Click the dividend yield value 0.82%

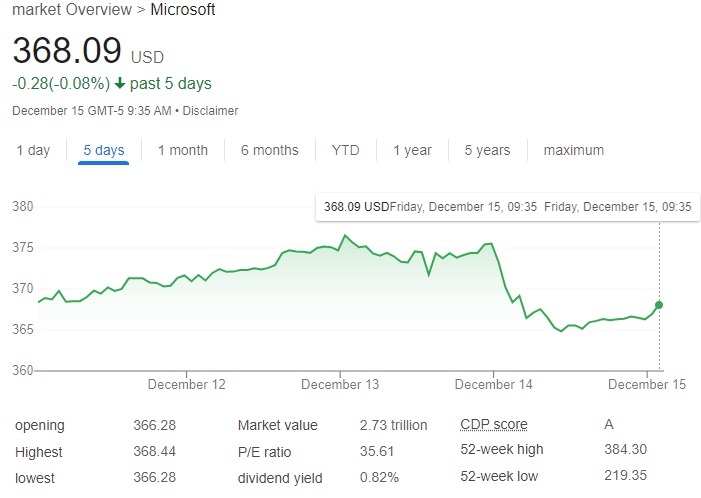click(379, 477)
